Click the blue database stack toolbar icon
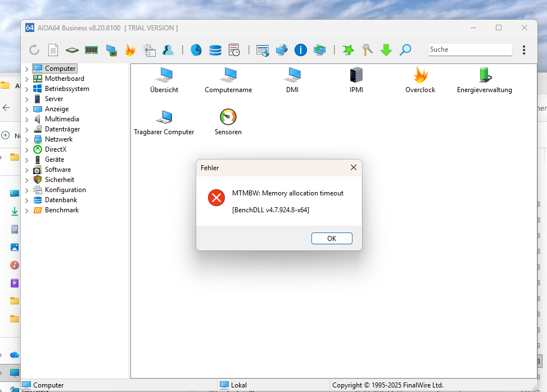 click(215, 50)
